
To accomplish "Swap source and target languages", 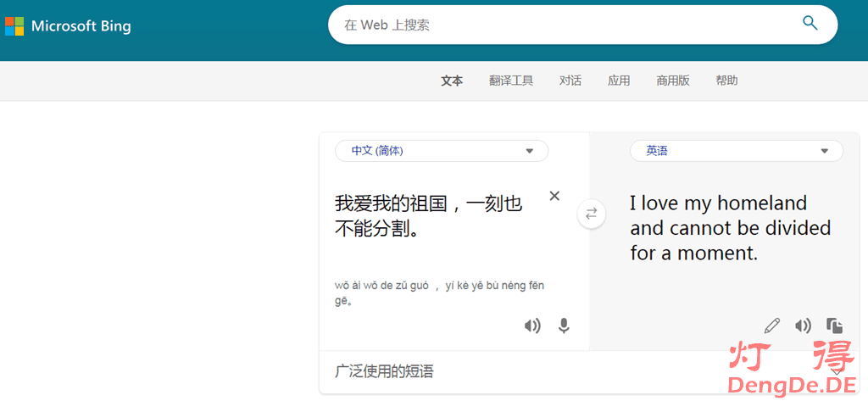I will [x=591, y=214].
